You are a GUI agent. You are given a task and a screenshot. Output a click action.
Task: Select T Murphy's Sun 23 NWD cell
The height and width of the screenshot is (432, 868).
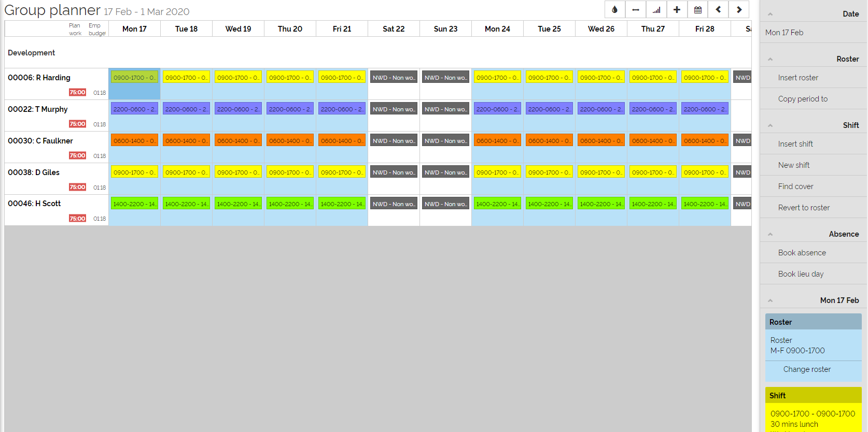tap(445, 109)
